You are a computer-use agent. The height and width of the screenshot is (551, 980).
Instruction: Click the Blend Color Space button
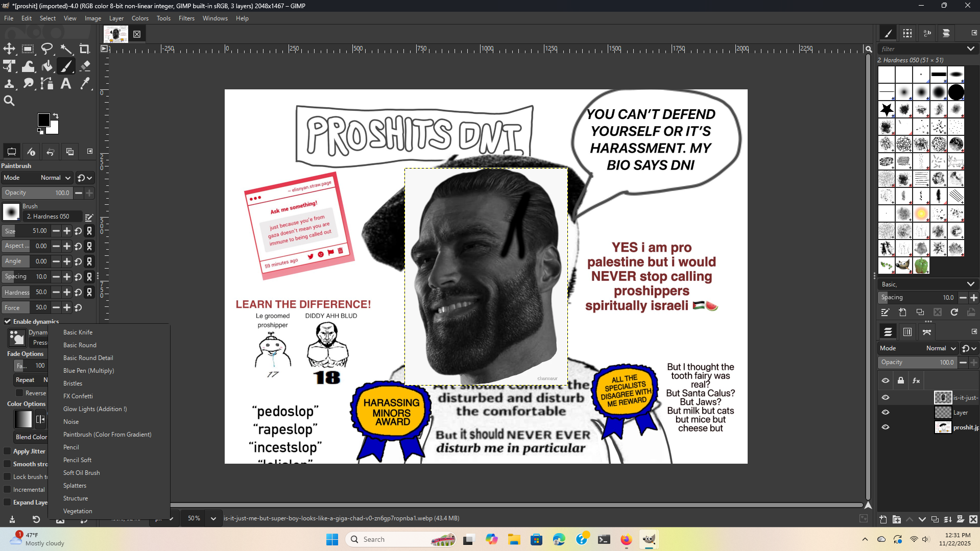click(31, 437)
